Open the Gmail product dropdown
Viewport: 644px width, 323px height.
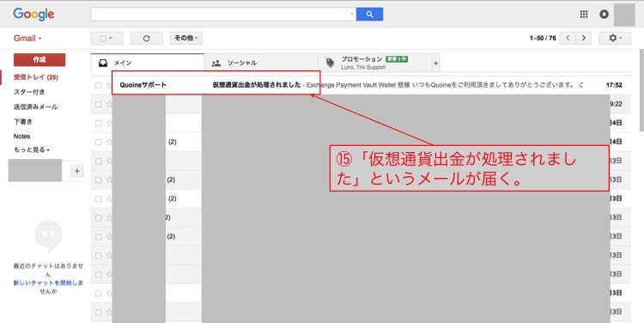coord(27,38)
